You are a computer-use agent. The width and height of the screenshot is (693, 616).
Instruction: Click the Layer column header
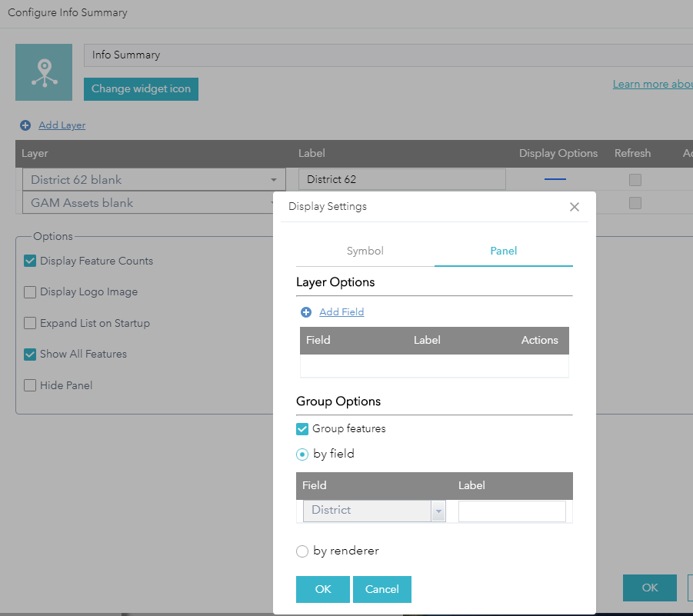pyautogui.click(x=35, y=153)
